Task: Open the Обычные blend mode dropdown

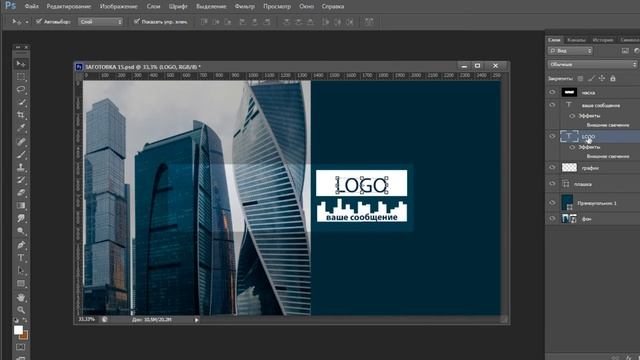Action: click(592, 64)
